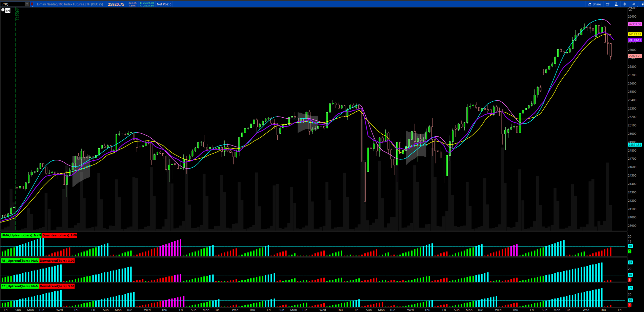Click the red indicator icon beside the symbol box
The width and height of the screenshot is (644, 312).
point(32,4)
